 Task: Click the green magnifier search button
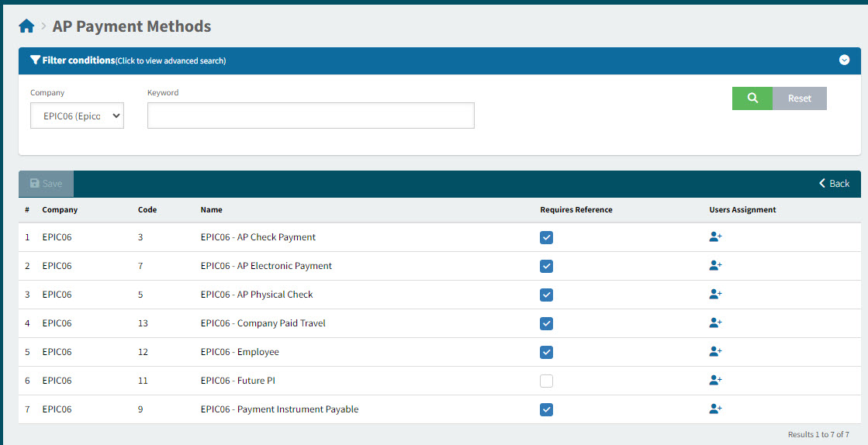[x=752, y=98]
